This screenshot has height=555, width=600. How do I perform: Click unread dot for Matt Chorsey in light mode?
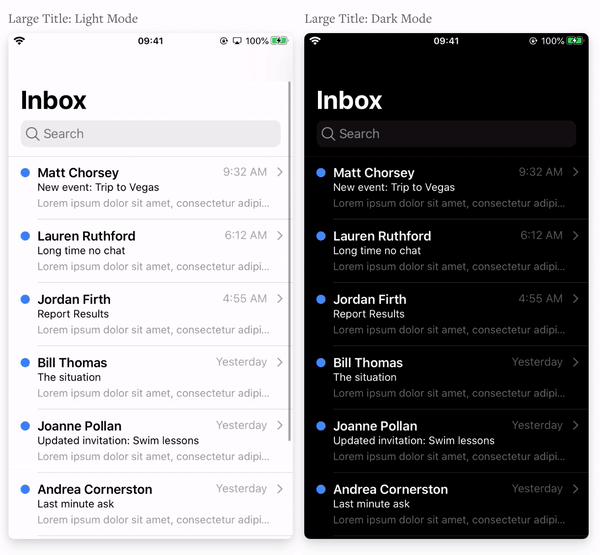(25, 173)
